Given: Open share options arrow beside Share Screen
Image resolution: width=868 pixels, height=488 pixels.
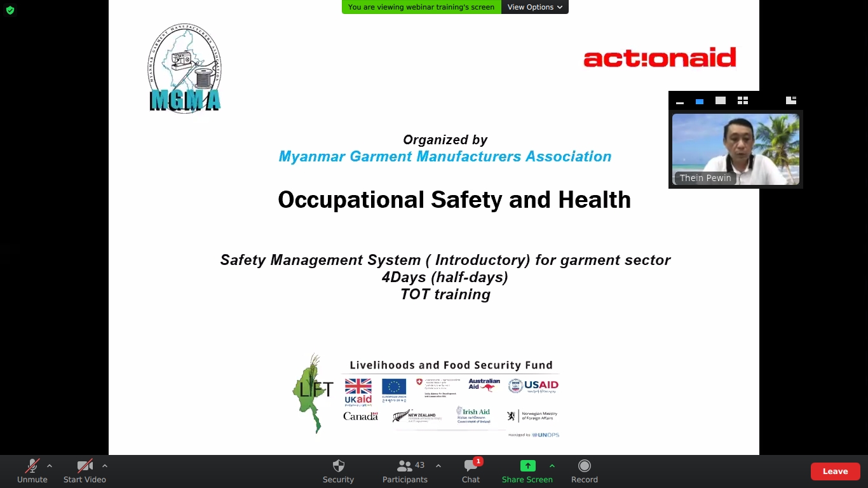Looking at the screenshot, I should [552, 466].
